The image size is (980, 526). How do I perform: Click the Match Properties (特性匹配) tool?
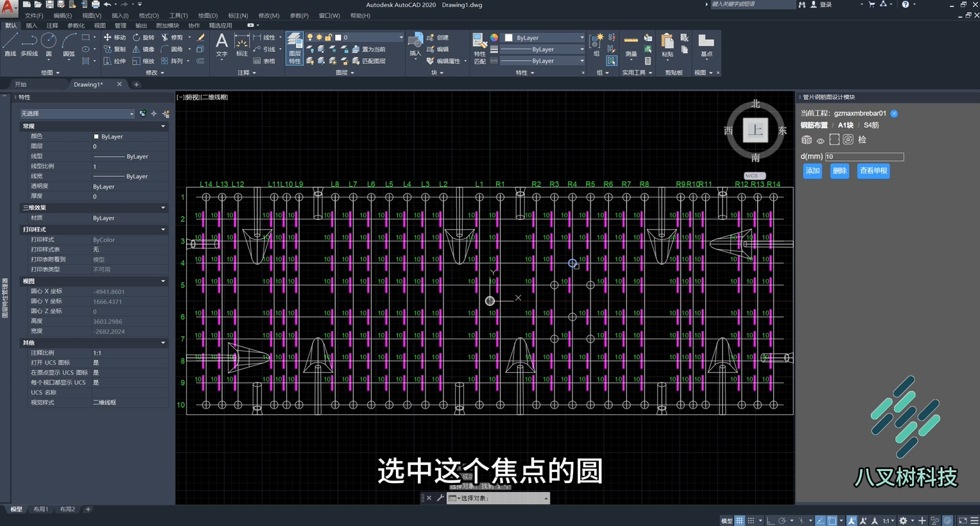pyautogui.click(x=479, y=49)
